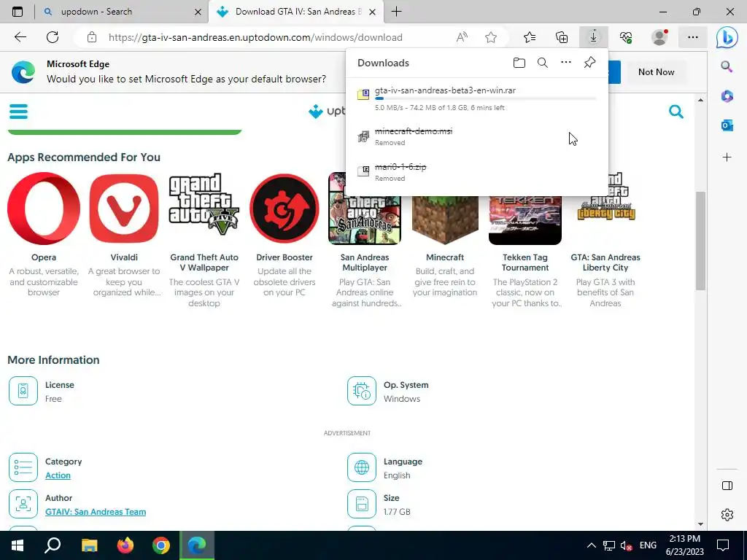Open Browser essentials heart icon

point(626,37)
